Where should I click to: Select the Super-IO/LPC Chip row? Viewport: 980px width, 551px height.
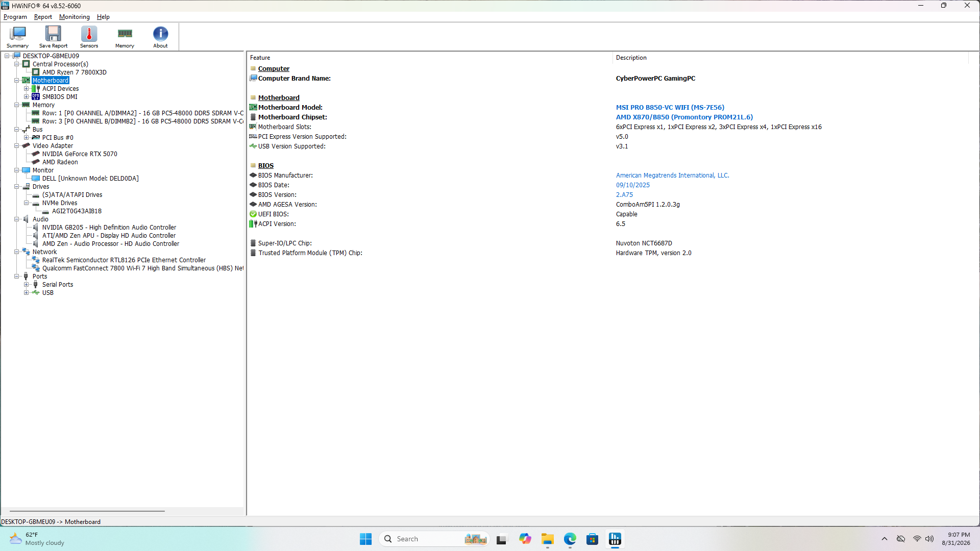[607, 243]
